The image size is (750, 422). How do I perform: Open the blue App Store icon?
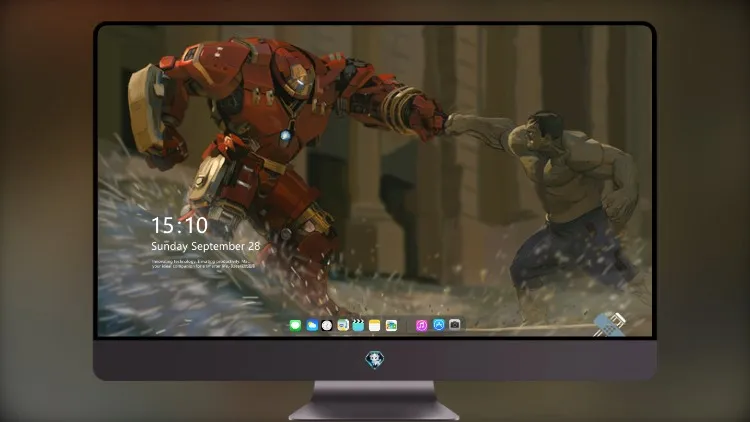pos(439,325)
